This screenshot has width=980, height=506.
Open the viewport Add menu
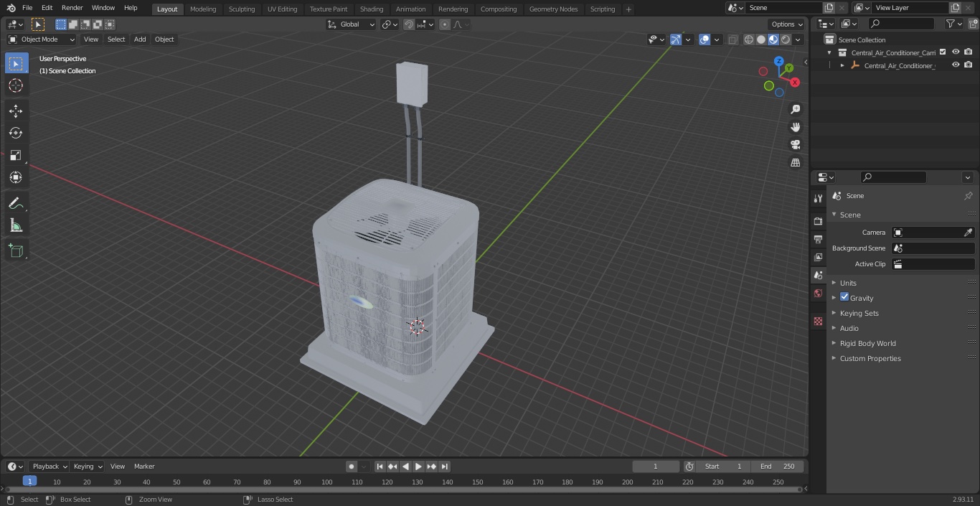pos(140,39)
